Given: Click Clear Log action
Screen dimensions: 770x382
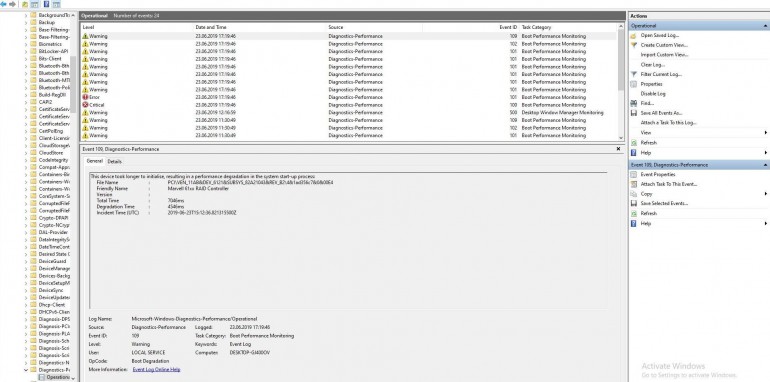Looking at the screenshot, I should 653,64.
